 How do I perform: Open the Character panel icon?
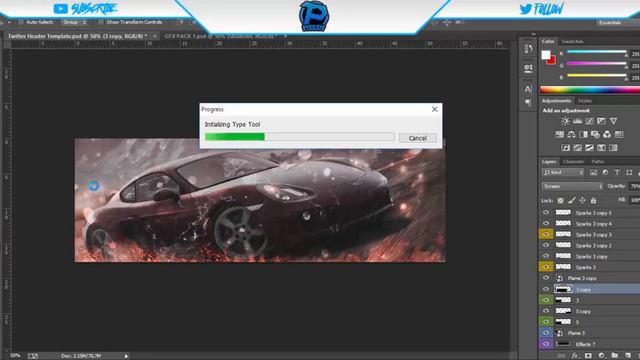click(x=528, y=89)
